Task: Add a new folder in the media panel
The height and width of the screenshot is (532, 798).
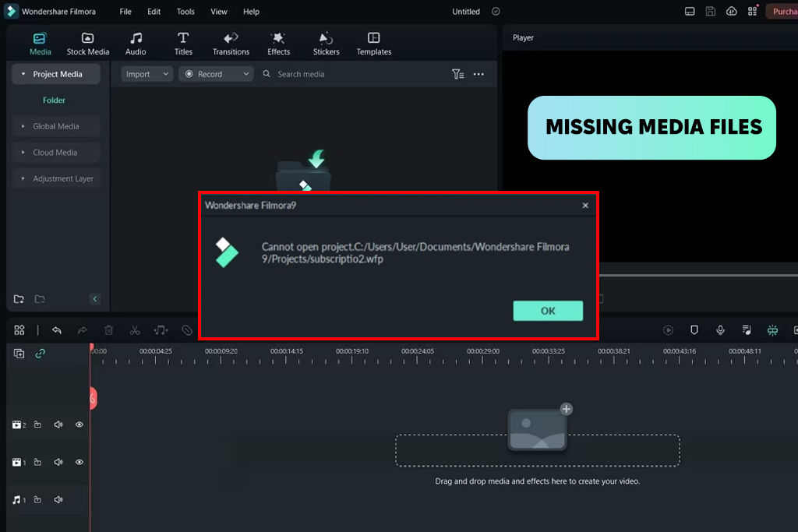Action: pyautogui.click(x=19, y=299)
